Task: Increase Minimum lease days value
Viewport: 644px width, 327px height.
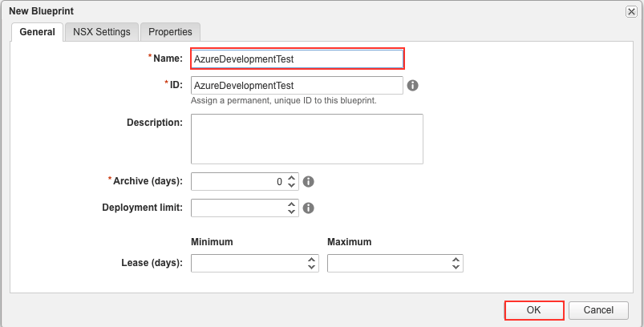Action: [311, 260]
